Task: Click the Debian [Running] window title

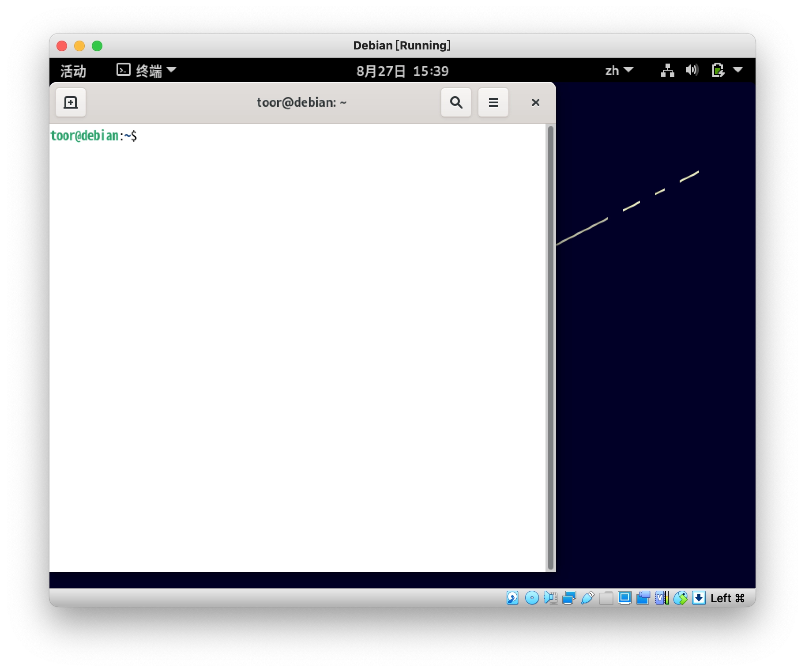Action: click(x=402, y=45)
